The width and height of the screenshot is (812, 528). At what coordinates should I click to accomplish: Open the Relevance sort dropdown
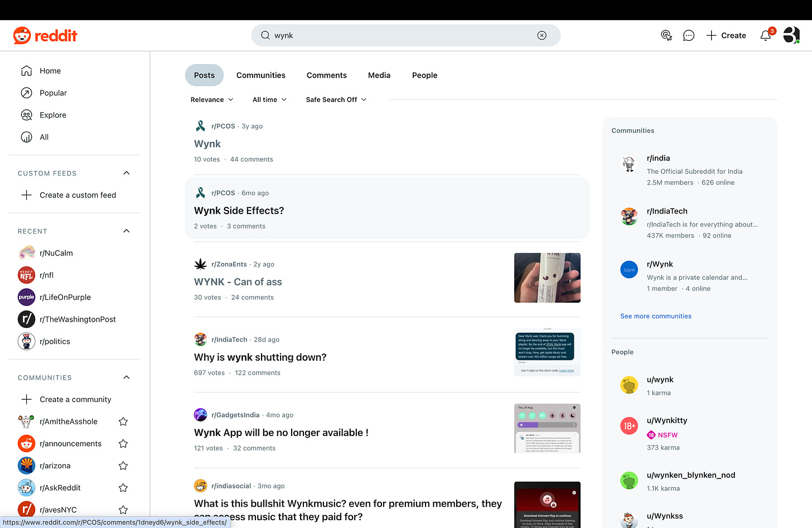point(212,100)
